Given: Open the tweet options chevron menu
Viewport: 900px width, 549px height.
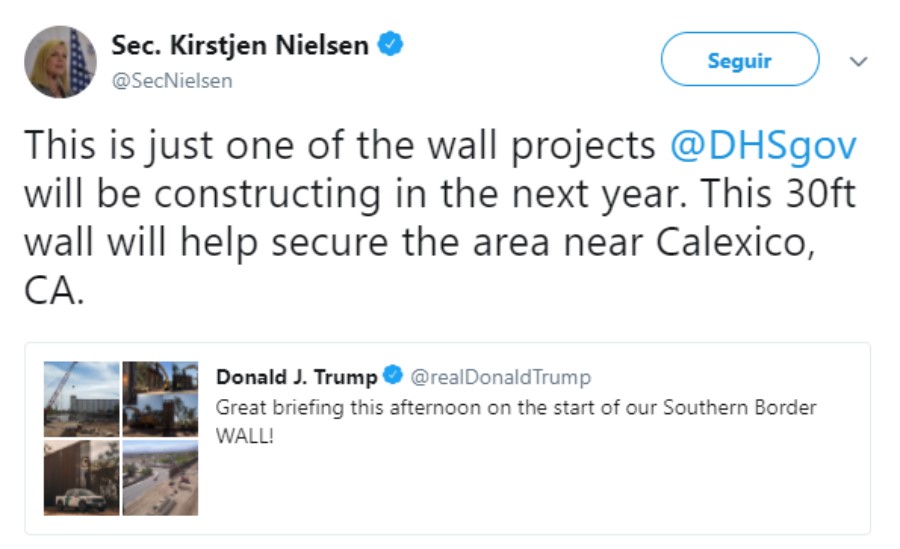Looking at the screenshot, I should point(857,62).
